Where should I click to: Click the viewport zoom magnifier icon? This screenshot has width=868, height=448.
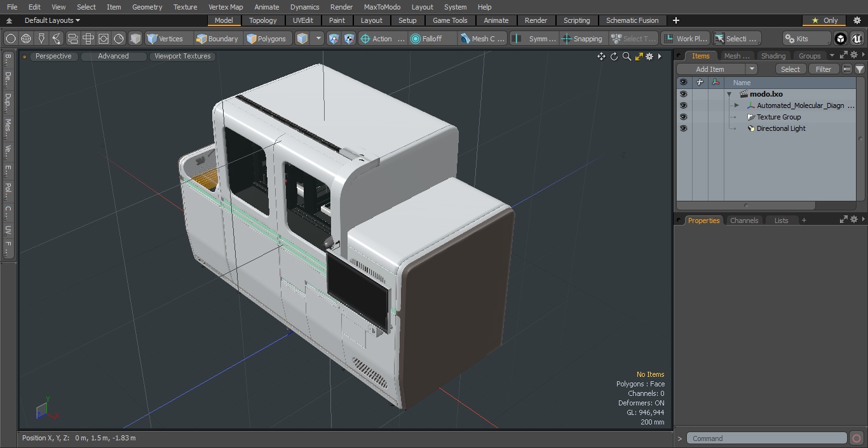point(627,57)
